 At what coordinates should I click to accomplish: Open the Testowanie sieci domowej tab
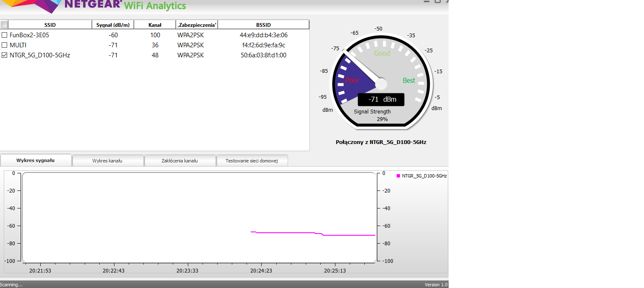click(x=252, y=161)
